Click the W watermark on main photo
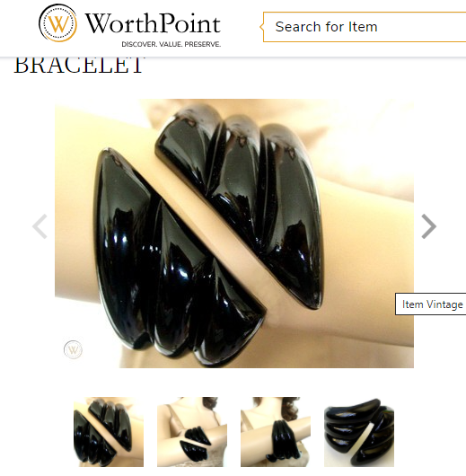 (73, 349)
